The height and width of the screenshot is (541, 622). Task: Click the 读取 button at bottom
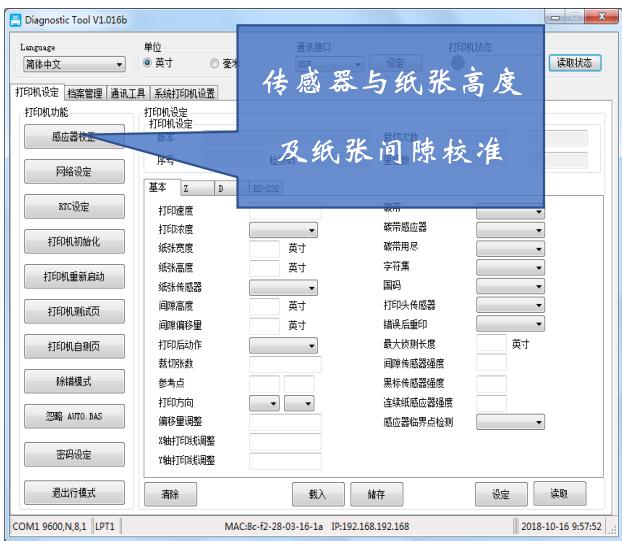(x=560, y=493)
